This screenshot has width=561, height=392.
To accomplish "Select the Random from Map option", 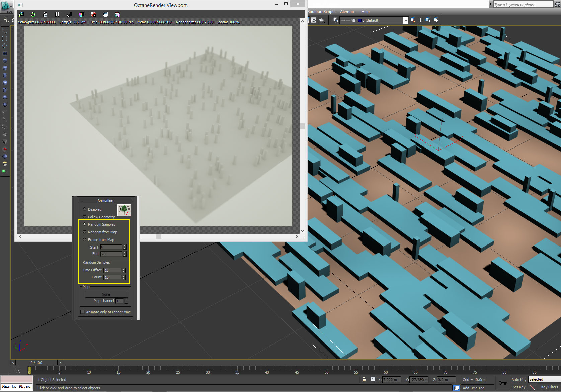I will point(100,232).
